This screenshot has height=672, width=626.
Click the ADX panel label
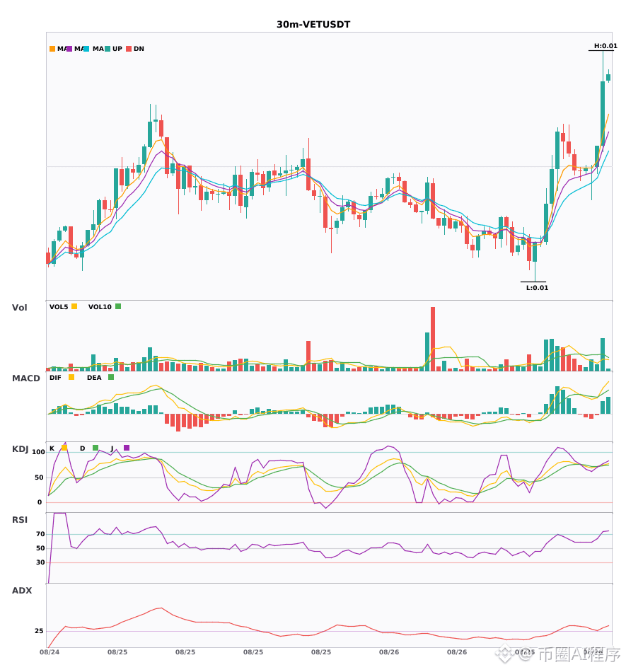(x=22, y=590)
